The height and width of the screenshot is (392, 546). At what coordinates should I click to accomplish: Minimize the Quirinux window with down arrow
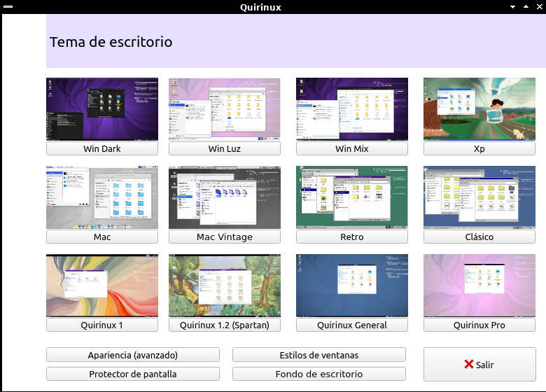click(512, 6)
